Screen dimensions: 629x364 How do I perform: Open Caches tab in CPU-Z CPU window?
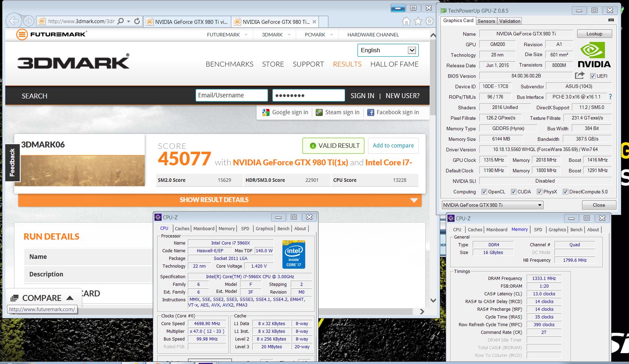[x=182, y=228]
